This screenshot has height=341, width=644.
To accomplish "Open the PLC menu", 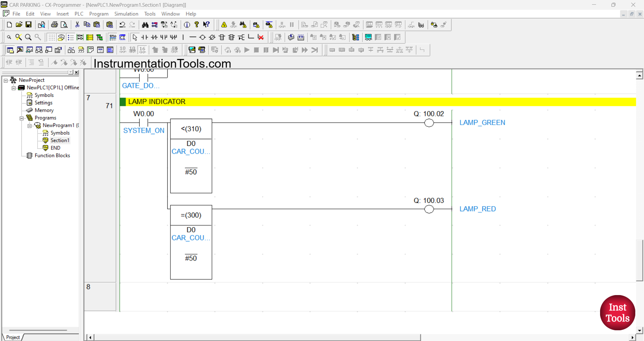I will click(x=79, y=14).
